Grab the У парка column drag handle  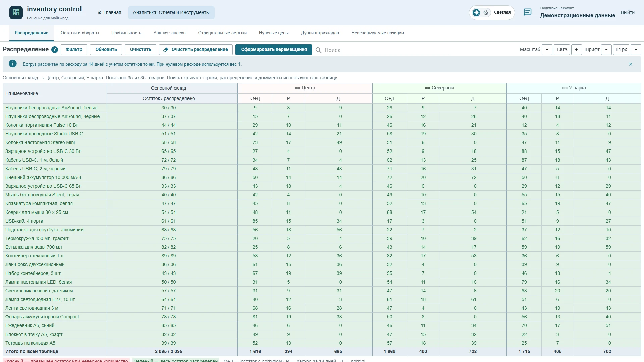tap(565, 88)
